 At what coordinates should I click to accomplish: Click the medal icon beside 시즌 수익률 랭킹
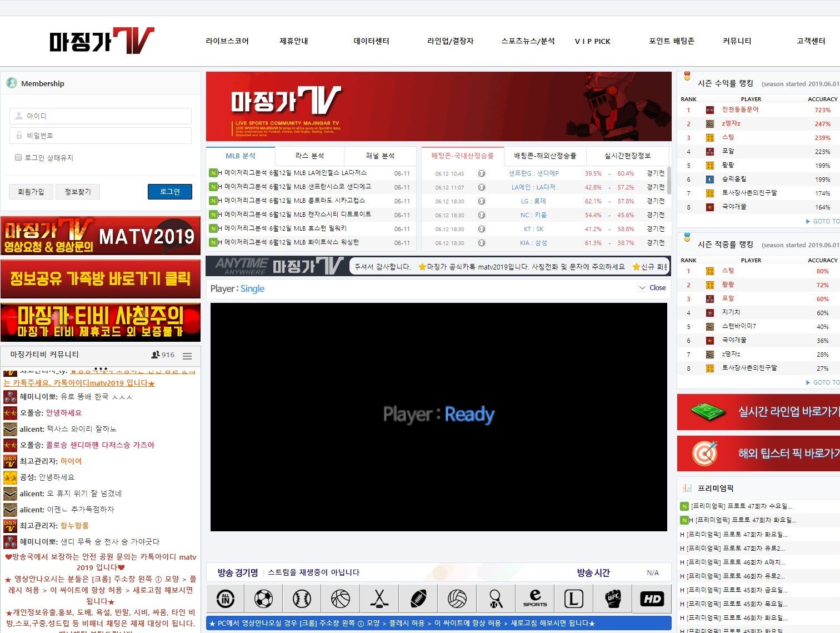(x=687, y=76)
